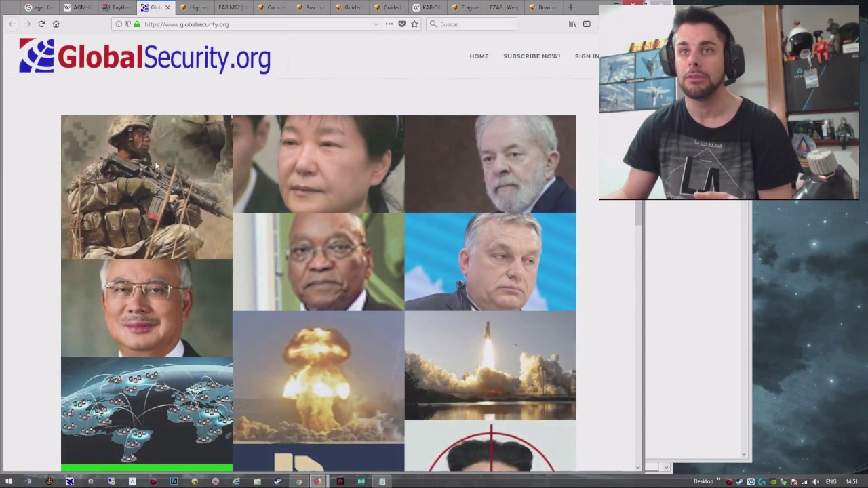This screenshot has width=868, height=488.
Task: Click the SUBSCRIBE NOW! link
Action: click(532, 56)
